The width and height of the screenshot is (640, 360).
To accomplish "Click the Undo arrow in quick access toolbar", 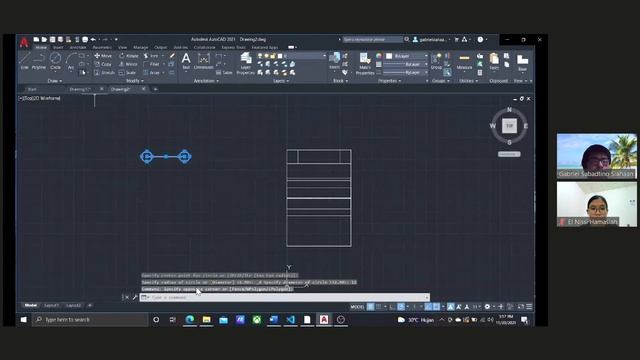I will coord(93,40).
